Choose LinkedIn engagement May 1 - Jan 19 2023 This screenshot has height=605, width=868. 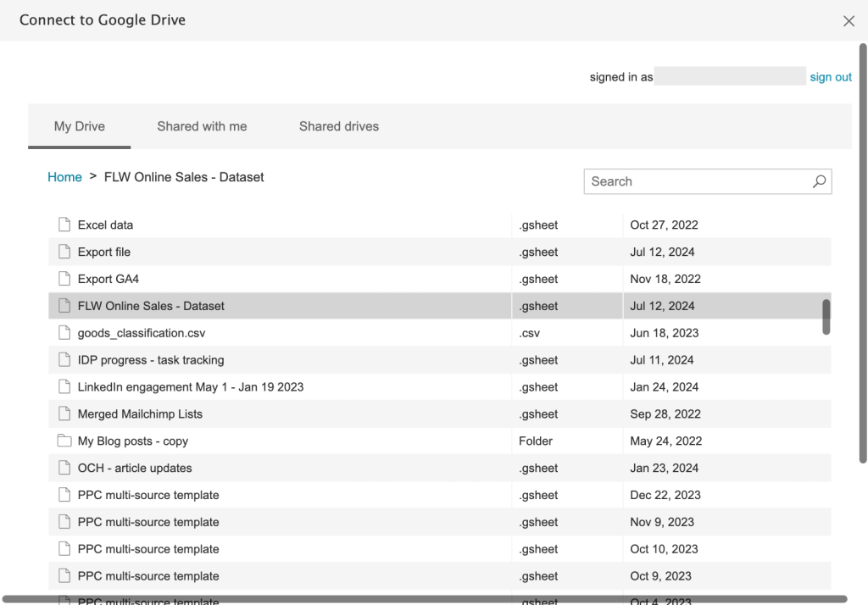[191, 387]
